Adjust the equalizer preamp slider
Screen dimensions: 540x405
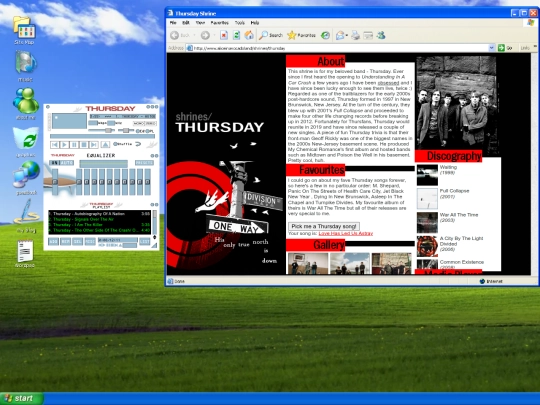pos(55,182)
